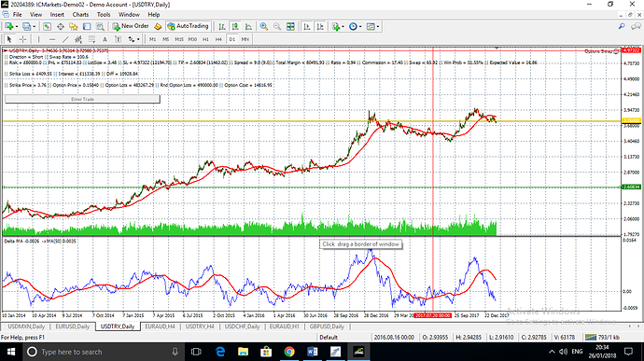The image size is (644, 361).
Task: Switch the chart to bar chart mode
Action: pyautogui.click(x=222, y=26)
